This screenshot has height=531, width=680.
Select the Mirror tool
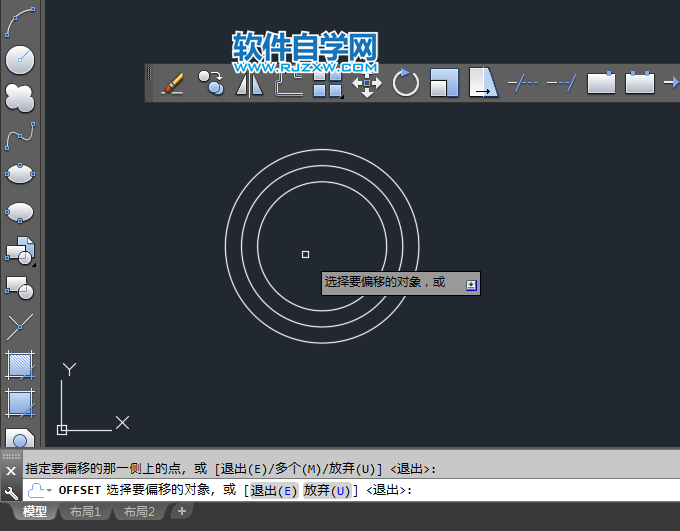point(249,83)
